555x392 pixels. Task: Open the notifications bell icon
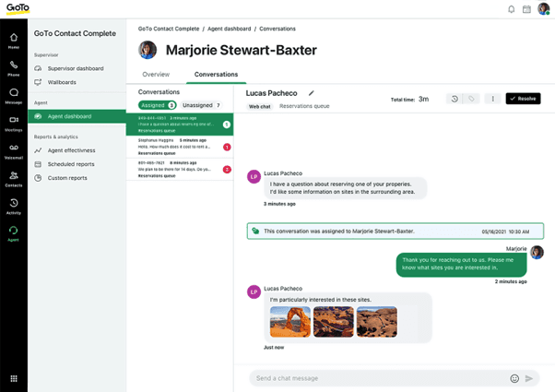[x=512, y=9]
